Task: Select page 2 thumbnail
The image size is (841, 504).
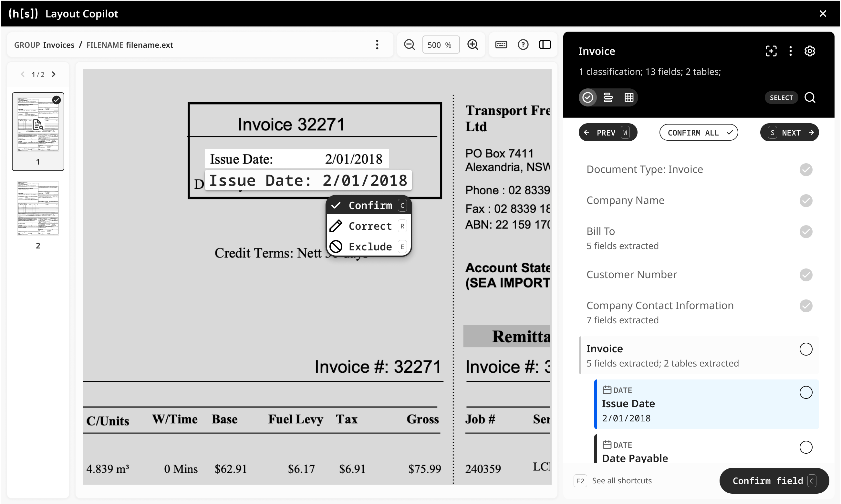Action: (38, 208)
